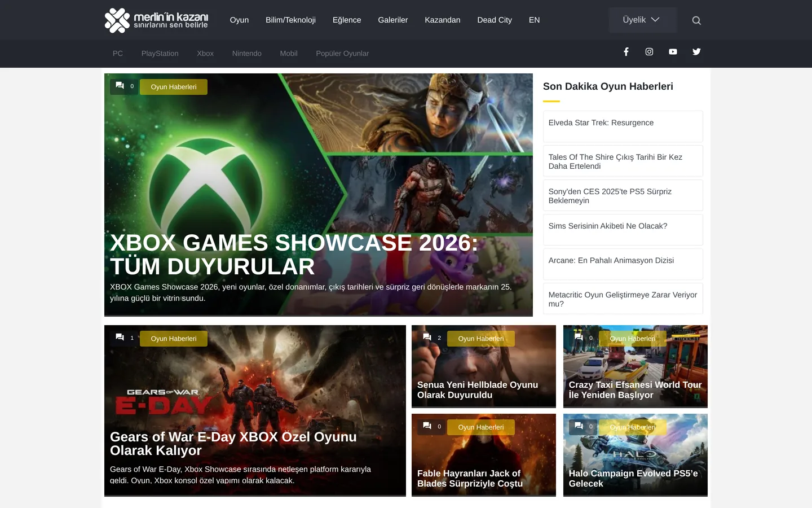This screenshot has height=508, width=812.
Task: Open Tales Of The Shire delay news
Action: [623, 161]
